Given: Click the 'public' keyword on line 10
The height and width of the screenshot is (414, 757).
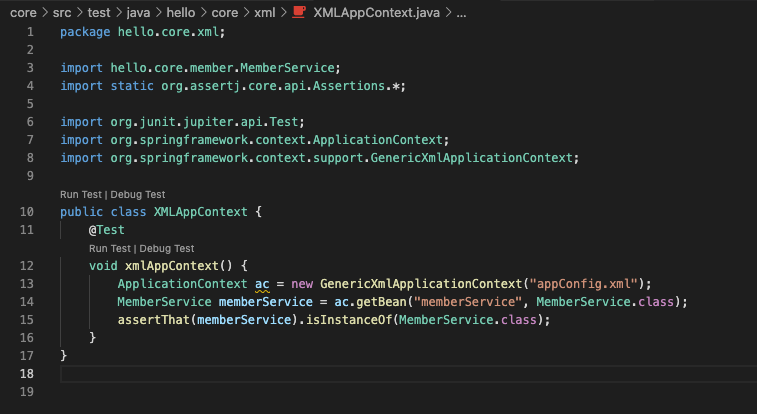Looking at the screenshot, I should tap(82, 212).
